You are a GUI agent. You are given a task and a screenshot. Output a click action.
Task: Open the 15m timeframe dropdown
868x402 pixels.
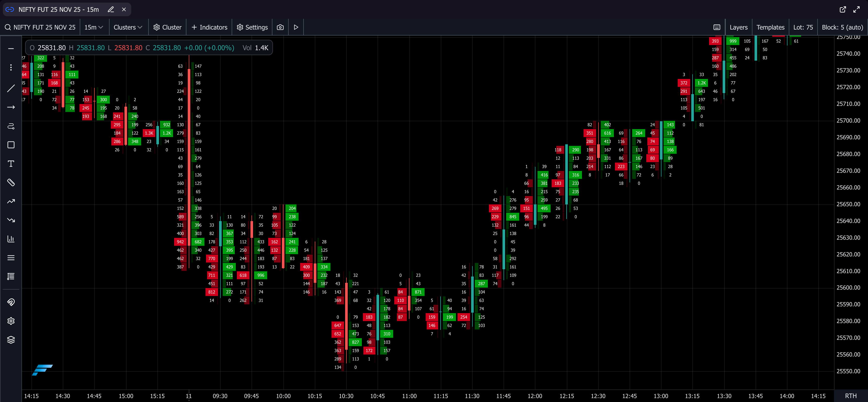click(94, 27)
